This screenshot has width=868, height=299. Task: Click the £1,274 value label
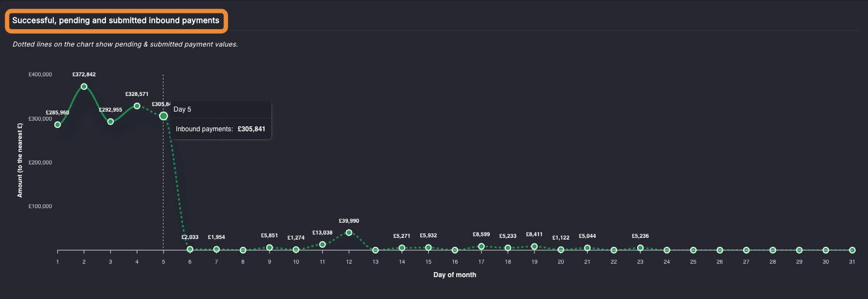pyautogui.click(x=296, y=238)
